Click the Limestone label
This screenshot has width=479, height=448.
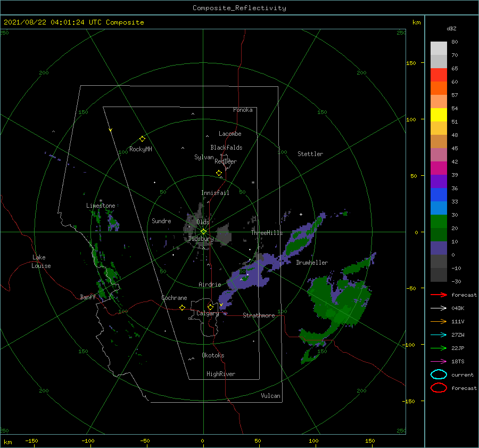pos(101,206)
